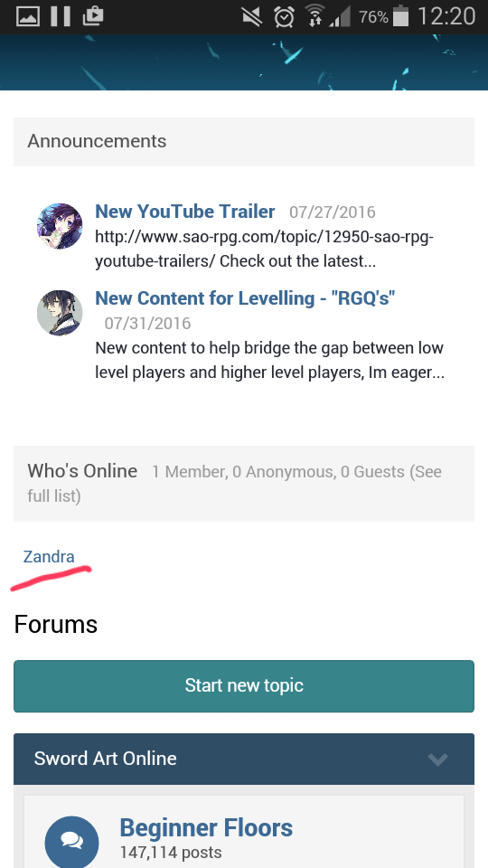Open New Content for Levelling announcement
The image size is (488, 868).
click(245, 297)
